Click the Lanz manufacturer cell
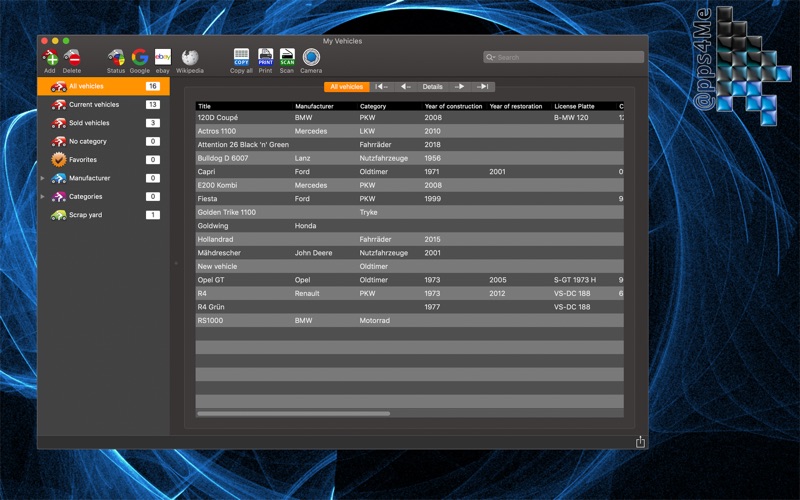The height and width of the screenshot is (500, 800). 303,158
